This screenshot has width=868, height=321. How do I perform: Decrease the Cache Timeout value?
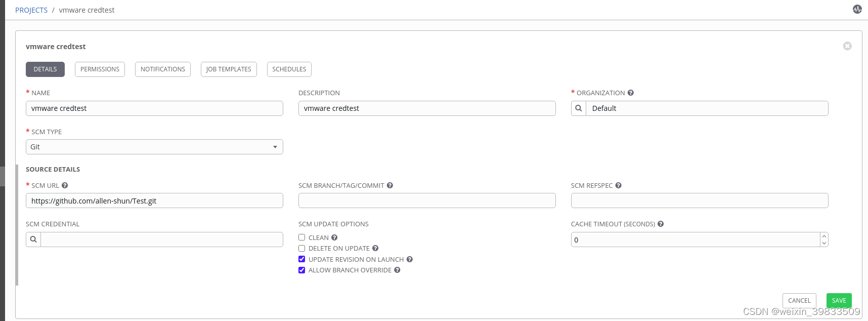[x=824, y=243]
